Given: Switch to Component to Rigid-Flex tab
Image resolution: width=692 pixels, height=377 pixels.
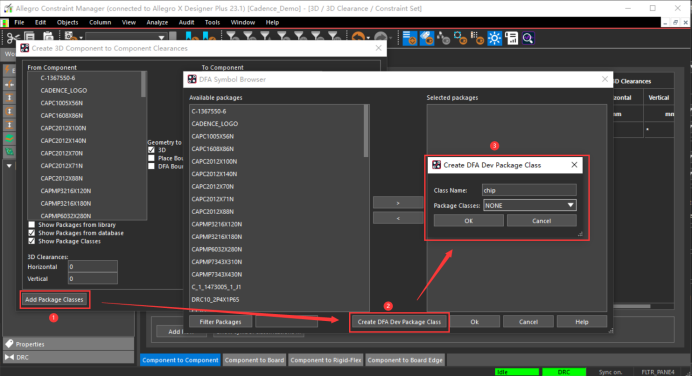Looking at the screenshot, I should 326,360.
